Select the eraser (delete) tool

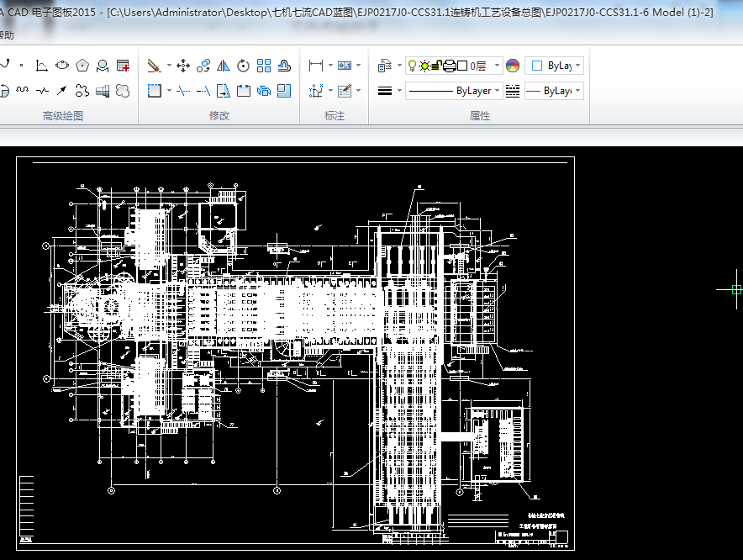[x=154, y=66]
